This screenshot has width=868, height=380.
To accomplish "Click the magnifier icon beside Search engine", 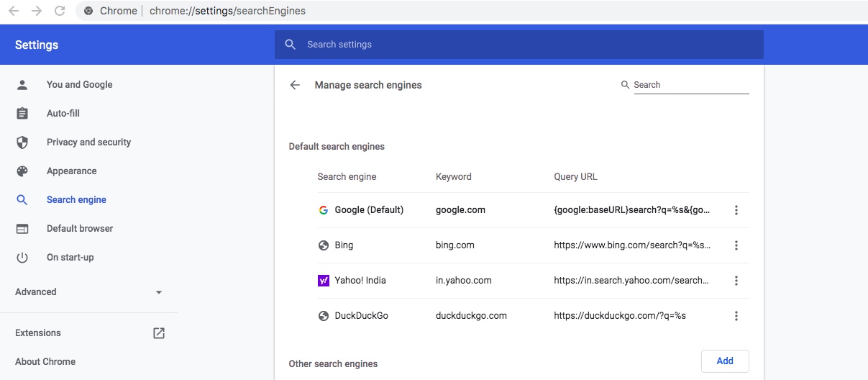I will (x=22, y=199).
